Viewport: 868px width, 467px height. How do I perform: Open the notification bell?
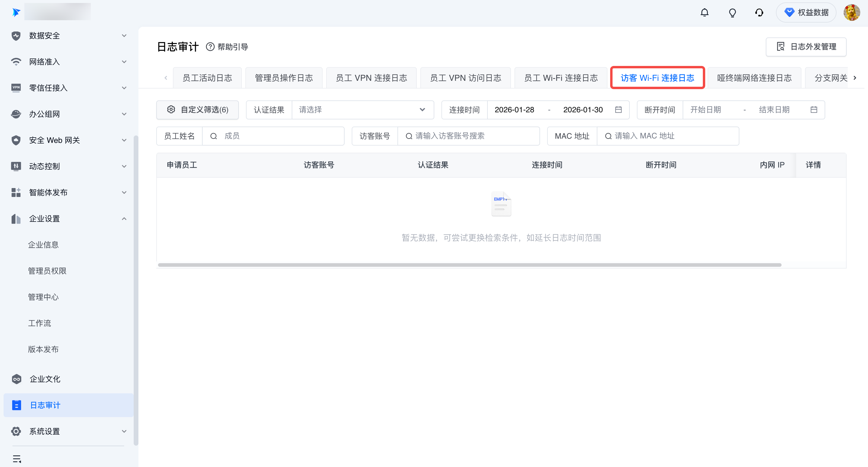coord(704,12)
